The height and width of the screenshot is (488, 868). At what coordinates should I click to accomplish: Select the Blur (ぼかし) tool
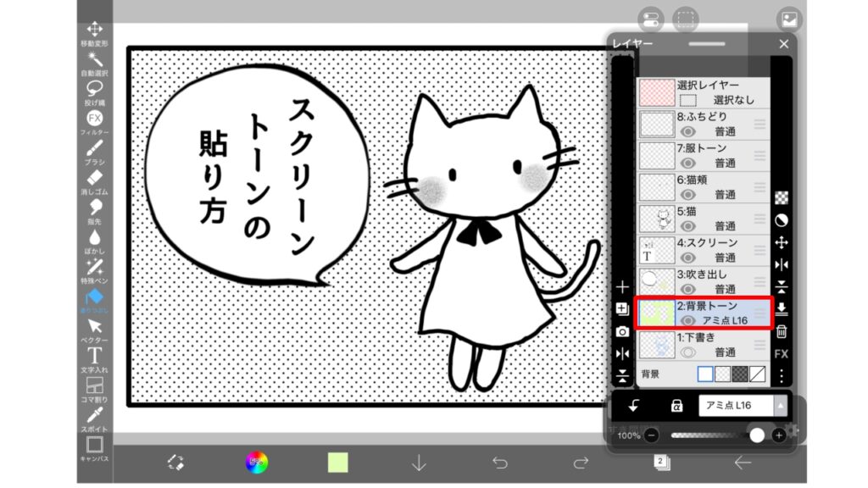pyautogui.click(x=94, y=238)
